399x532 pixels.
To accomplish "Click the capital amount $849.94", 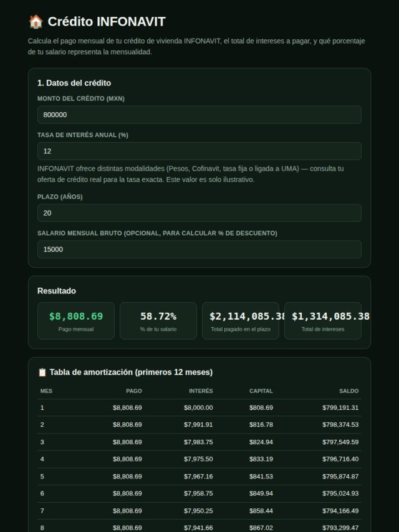I will tap(261, 493).
